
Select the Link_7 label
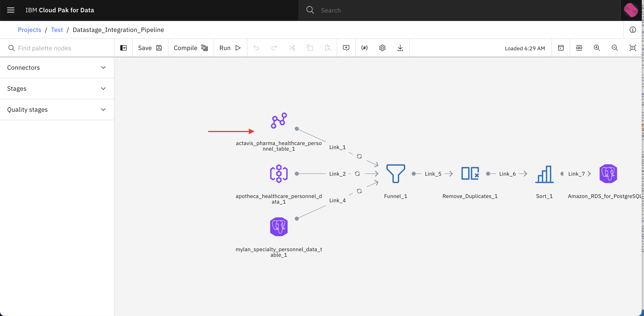[576, 174]
